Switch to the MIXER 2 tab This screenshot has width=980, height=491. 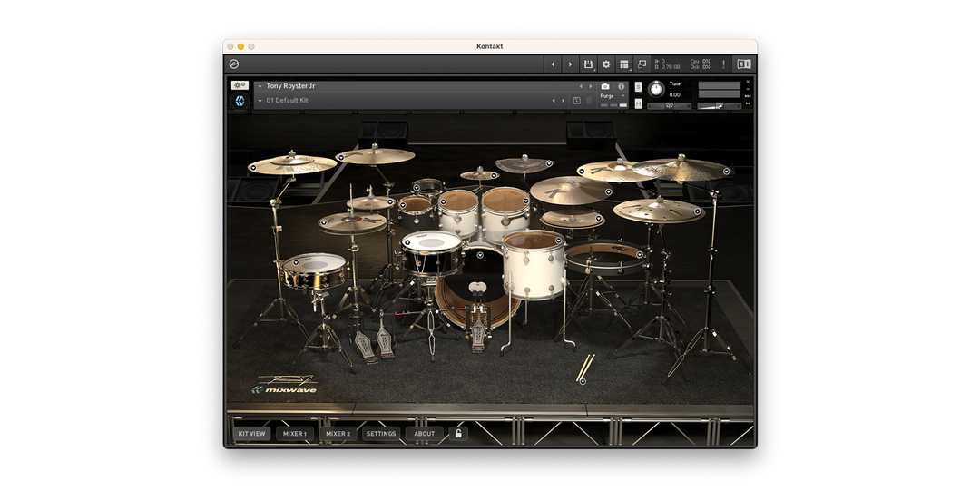(338, 434)
